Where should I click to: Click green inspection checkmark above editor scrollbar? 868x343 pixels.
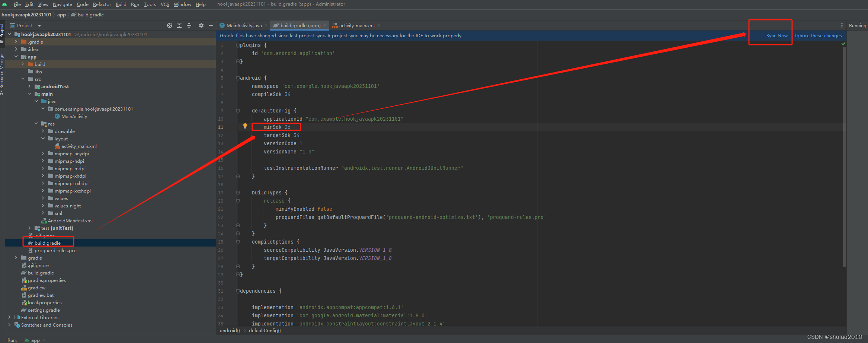(843, 44)
